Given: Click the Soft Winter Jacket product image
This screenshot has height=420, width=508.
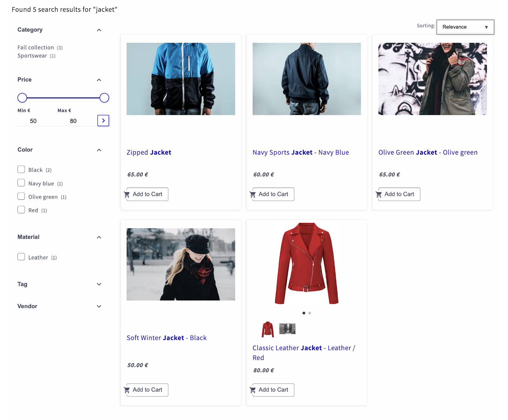Looking at the screenshot, I should coord(181,264).
